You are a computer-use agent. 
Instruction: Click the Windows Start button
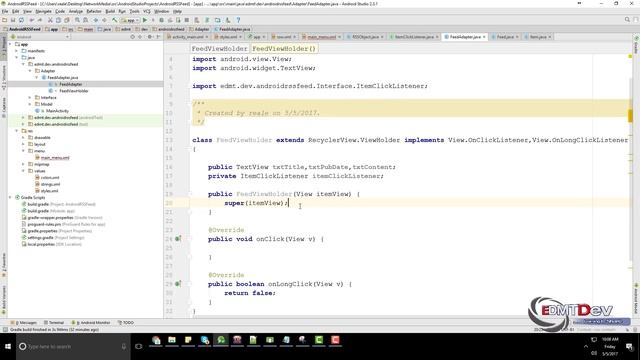coord(8,347)
